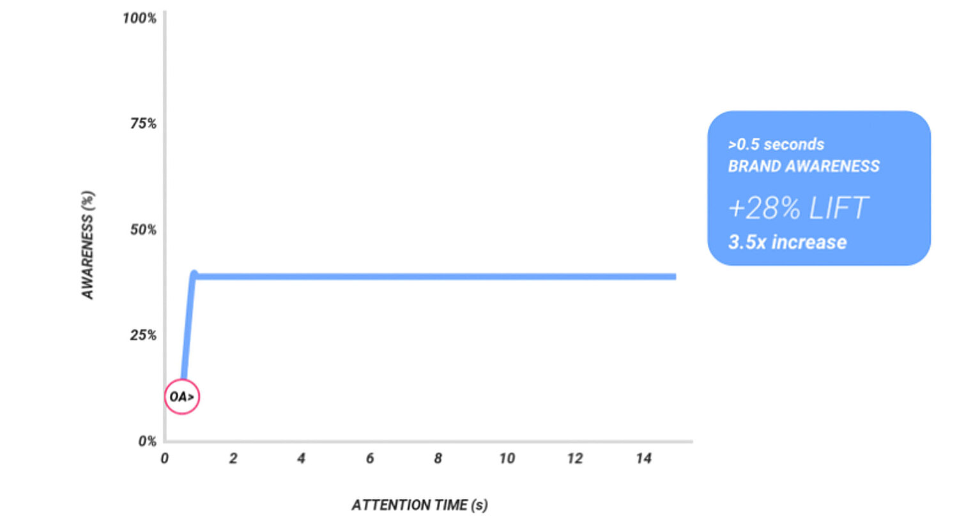Screen dimensions: 980x526
Task: Select the 100% y-axis tick label
Action: tap(139, 18)
